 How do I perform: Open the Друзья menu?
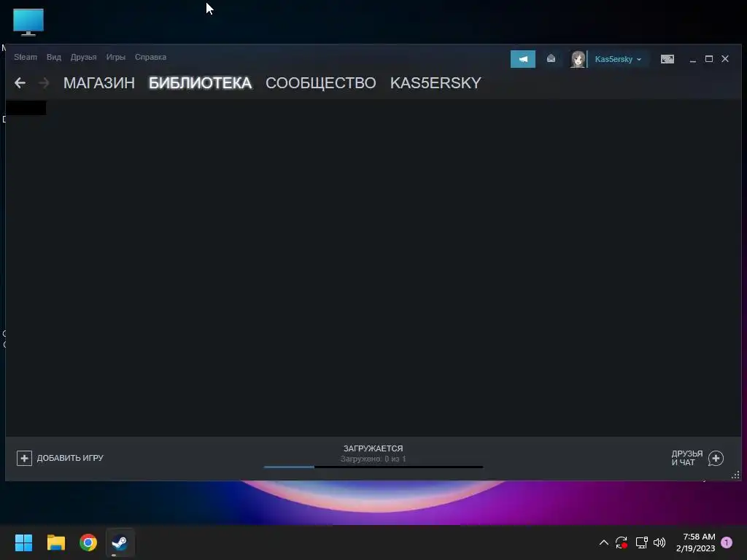(83, 57)
